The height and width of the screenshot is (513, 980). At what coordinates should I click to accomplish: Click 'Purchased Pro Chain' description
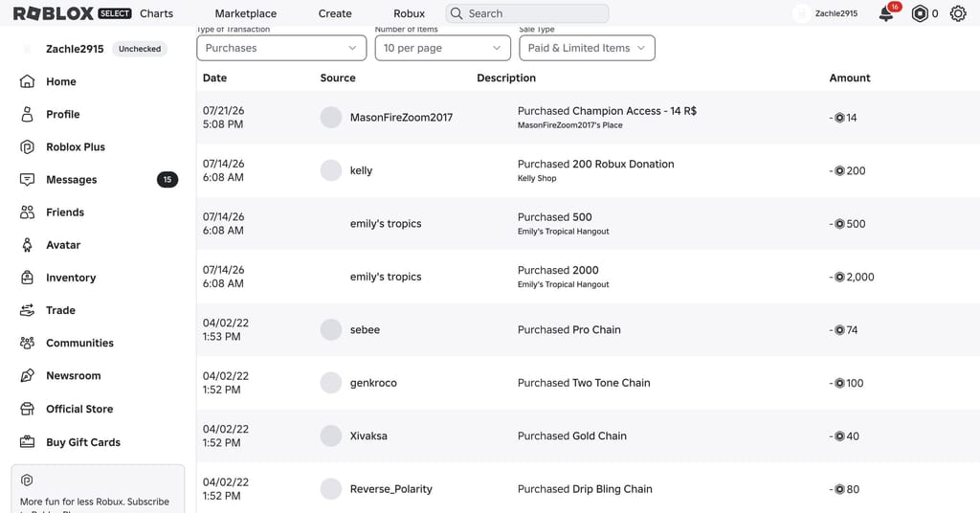[569, 329]
